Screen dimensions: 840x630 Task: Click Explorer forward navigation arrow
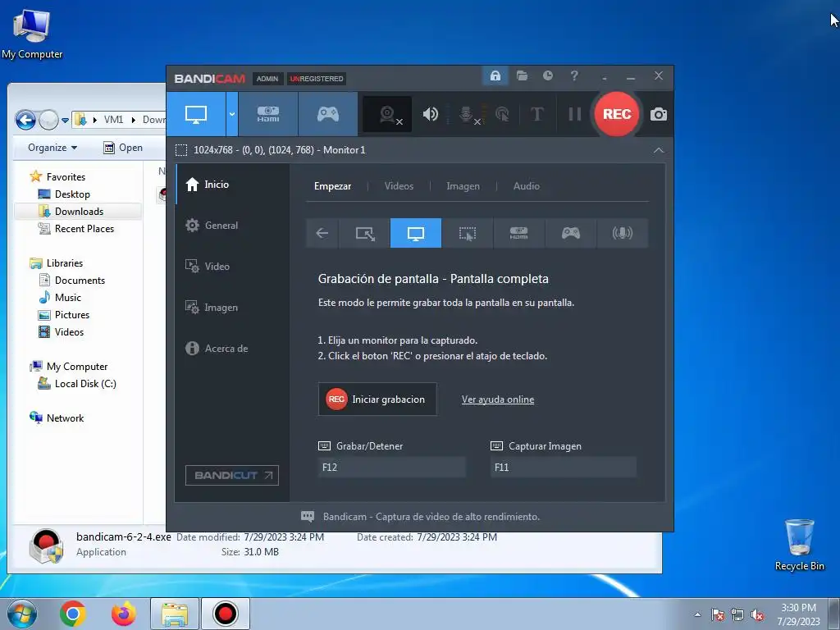[48, 120]
